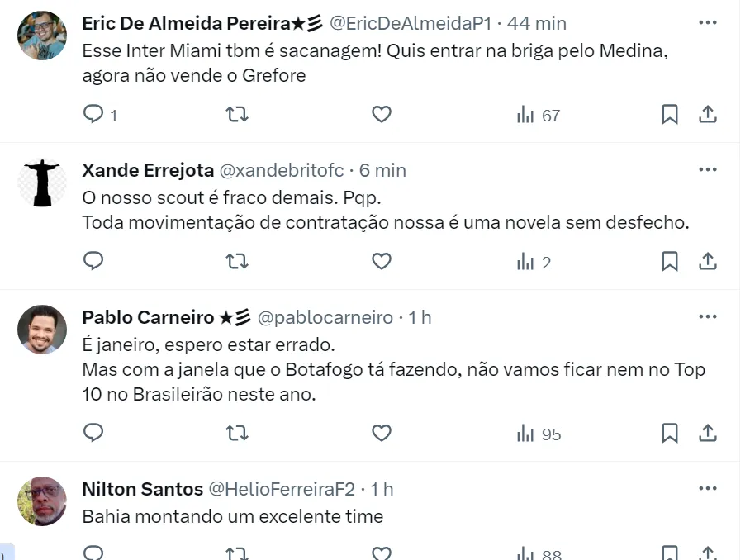Bookmark Pablo Carneiro's Botafogo tweet
The width and height of the screenshot is (750, 560).
(x=670, y=433)
